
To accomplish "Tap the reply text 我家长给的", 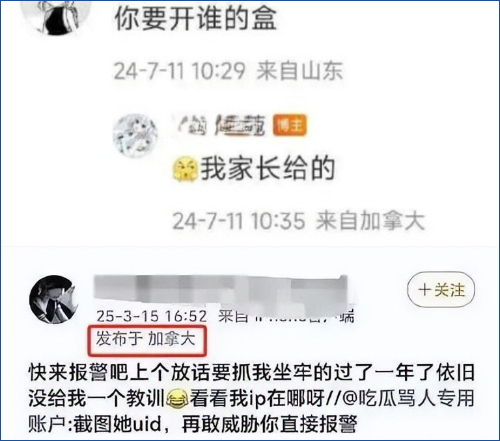I will [x=268, y=169].
